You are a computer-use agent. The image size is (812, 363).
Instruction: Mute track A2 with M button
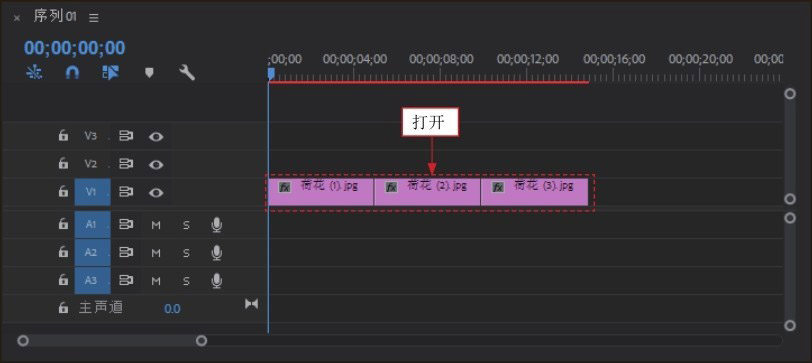(x=156, y=253)
